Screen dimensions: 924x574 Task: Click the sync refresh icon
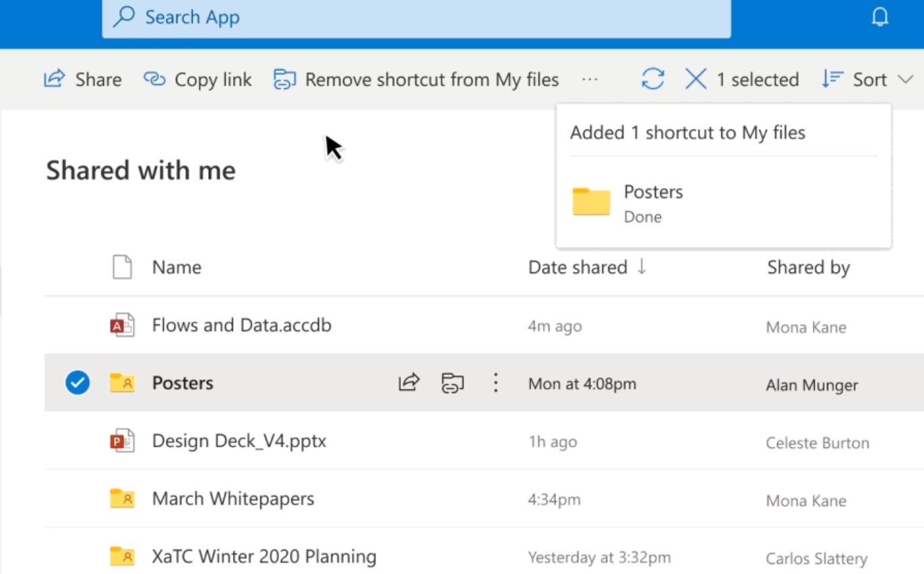[x=652, y=80]
